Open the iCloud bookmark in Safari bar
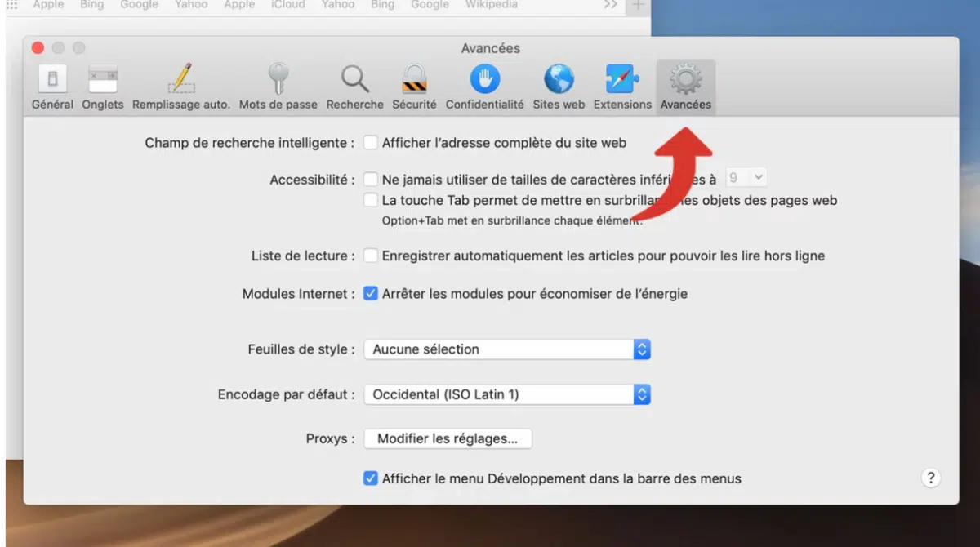 tap(289, 5)
